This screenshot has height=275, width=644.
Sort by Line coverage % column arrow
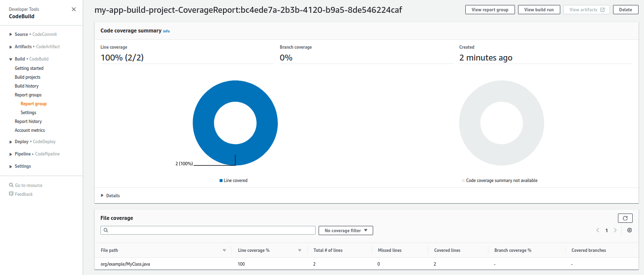299,250
